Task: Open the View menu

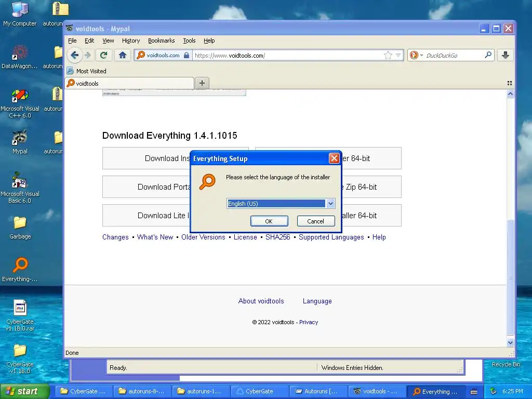Action: click(108, 41)
